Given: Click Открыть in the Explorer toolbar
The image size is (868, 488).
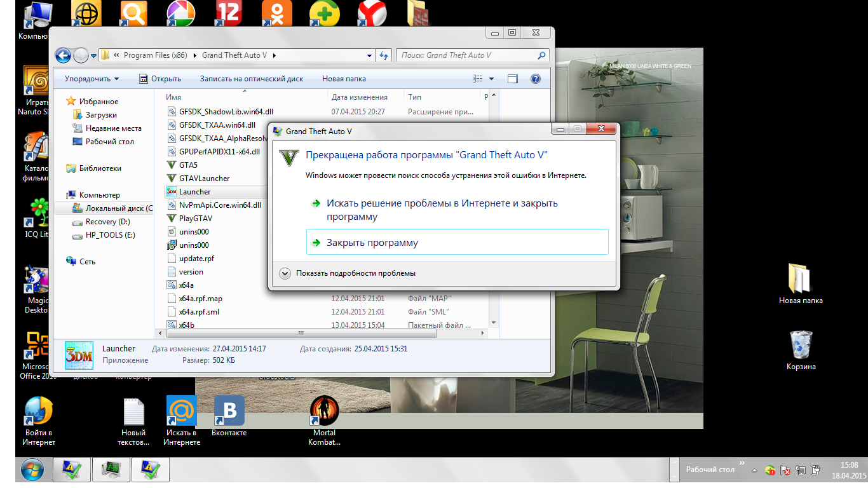Looking at the screenshot, I should point(160,79).
